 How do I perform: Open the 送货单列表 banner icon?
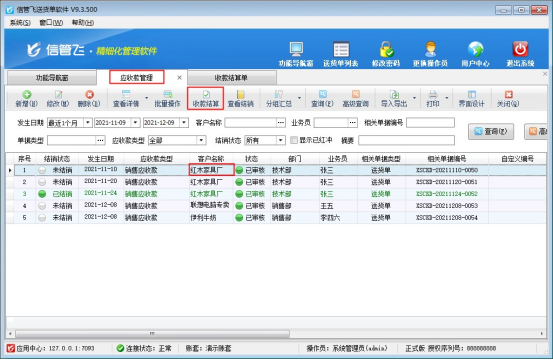click(x=341, y=54)
